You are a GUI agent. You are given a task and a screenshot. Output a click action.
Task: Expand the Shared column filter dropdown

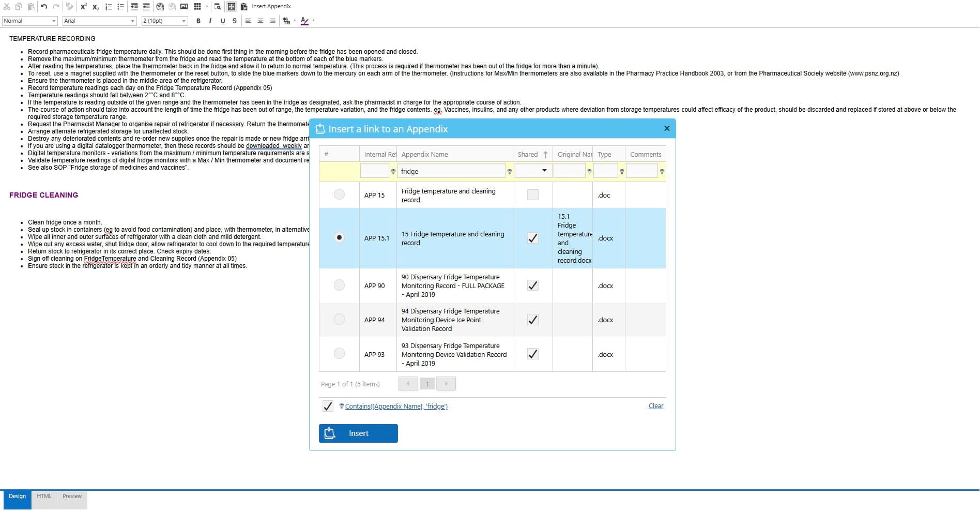click(544, 171)
